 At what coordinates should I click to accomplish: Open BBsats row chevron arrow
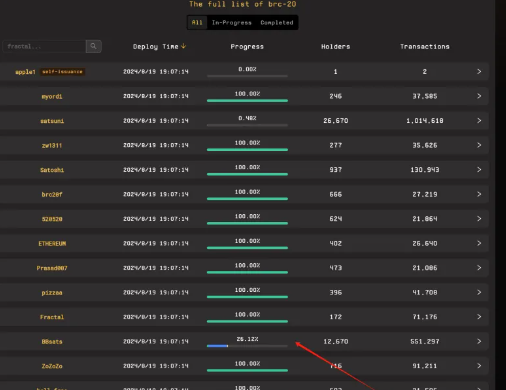click(479, 341)
